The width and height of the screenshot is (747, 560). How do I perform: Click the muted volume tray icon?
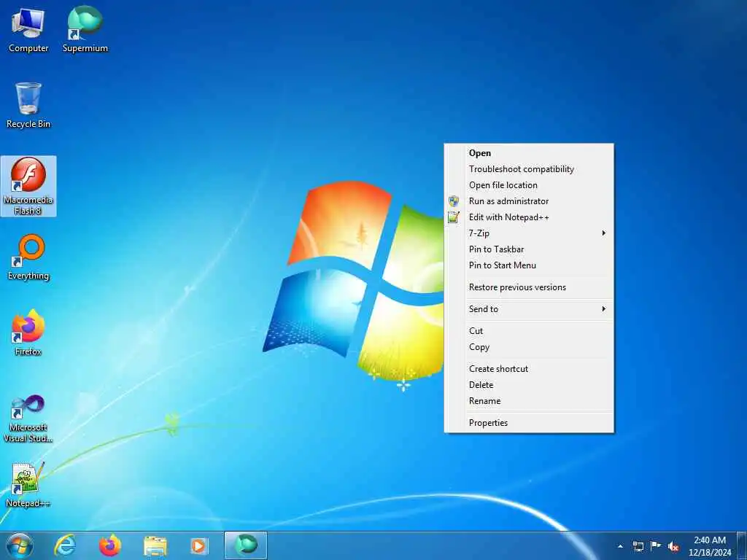pyautogui.click(x=673, y=547)
